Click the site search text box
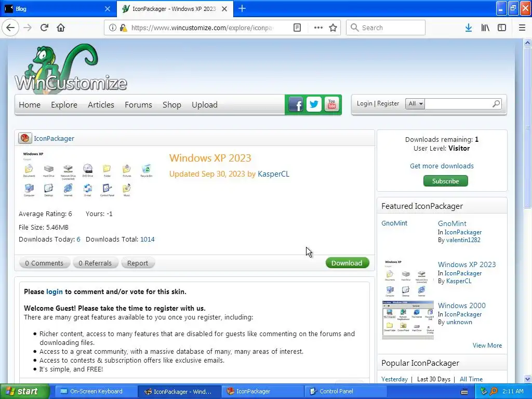Screen dimensions: 532x399 458,103
